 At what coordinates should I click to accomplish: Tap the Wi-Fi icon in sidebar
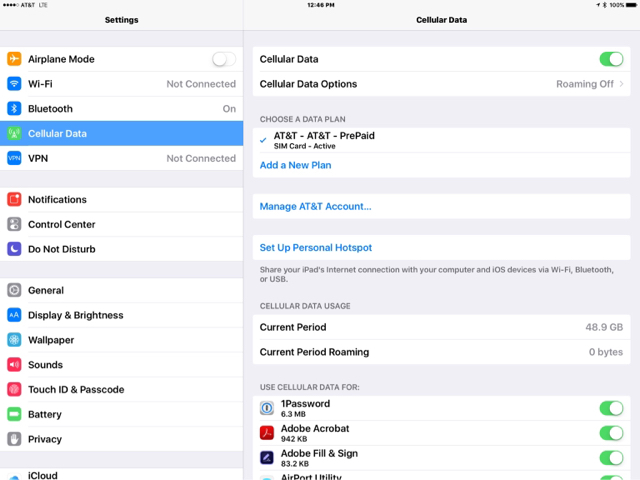[x=14, y=84]
